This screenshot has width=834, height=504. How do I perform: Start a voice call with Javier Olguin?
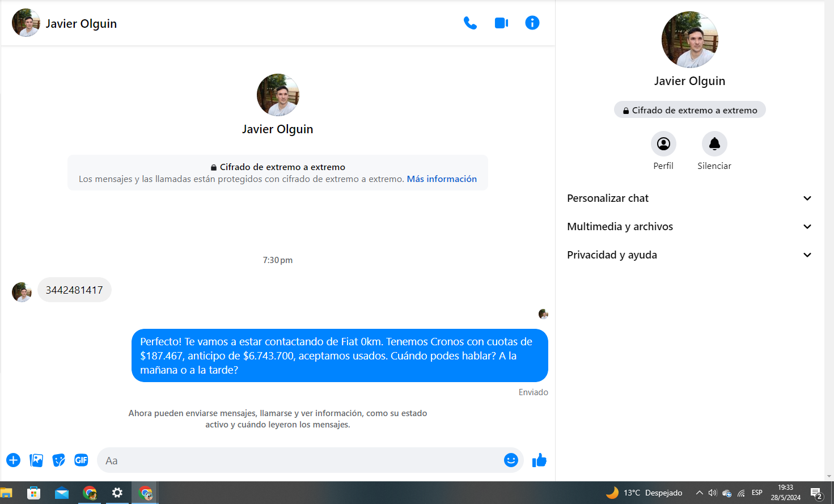click(x=470, y=23)
